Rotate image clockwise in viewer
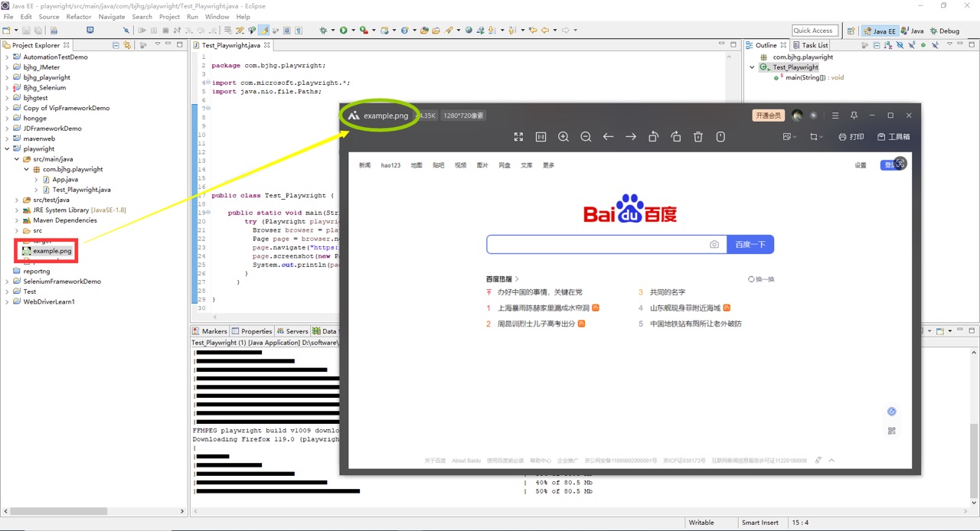 tap(676, 137)
